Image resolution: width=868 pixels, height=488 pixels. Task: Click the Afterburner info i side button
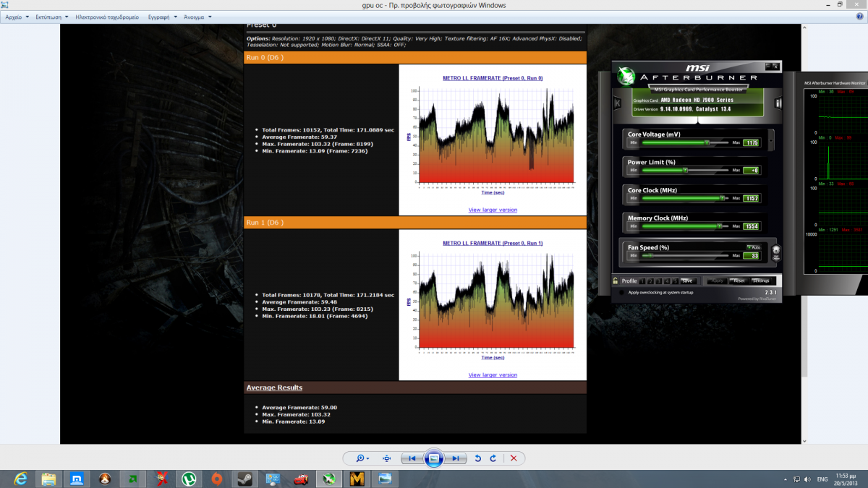pyautogui.click(x=778, y=103)
